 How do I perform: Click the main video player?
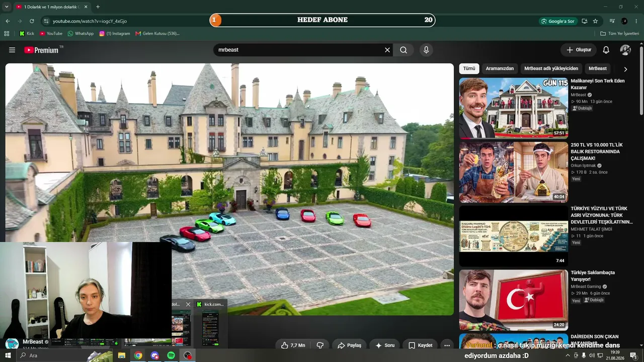tap(229, 189)
